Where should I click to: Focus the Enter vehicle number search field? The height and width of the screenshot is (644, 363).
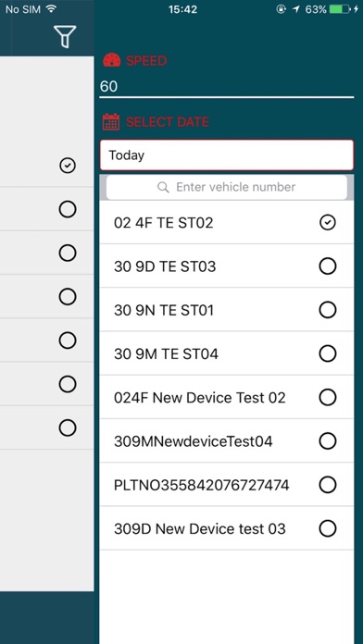227,187
